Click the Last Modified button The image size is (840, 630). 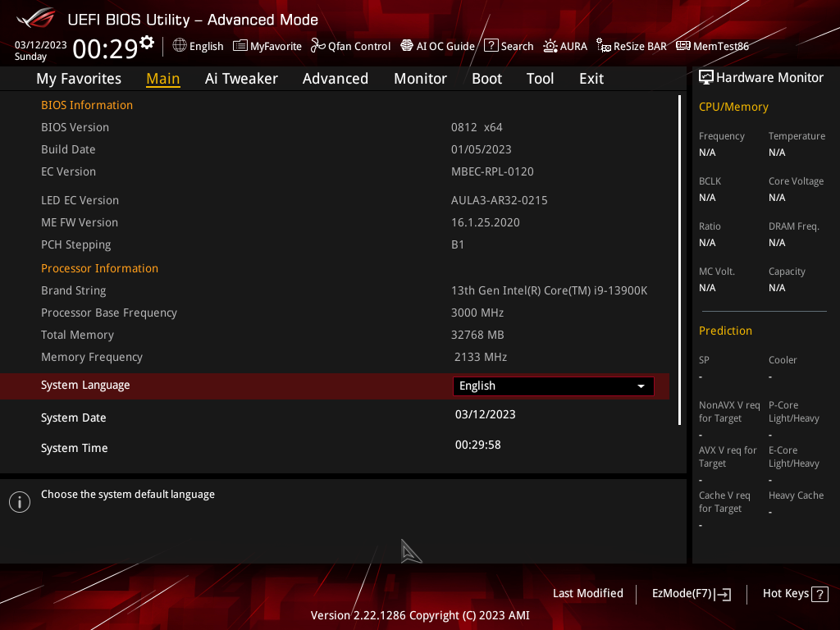(587, 594)
